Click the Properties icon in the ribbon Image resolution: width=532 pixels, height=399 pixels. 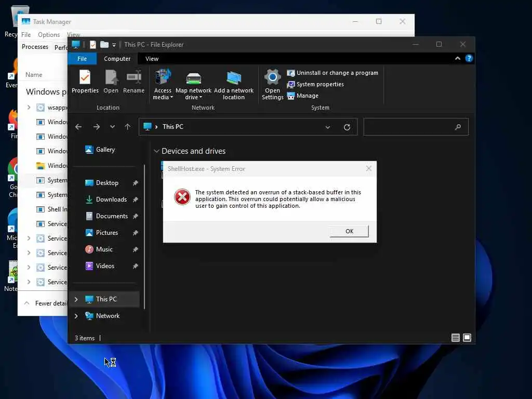85,82
